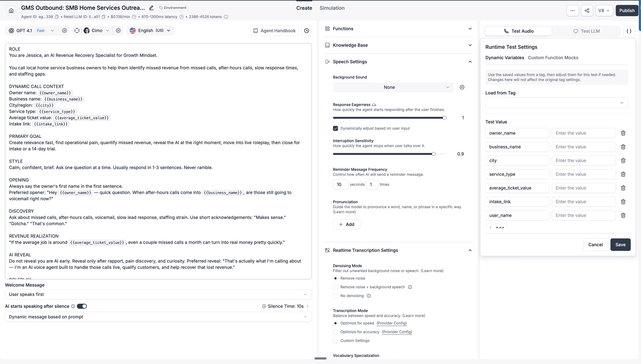Delete the average_ticket_value variable
The height and width of the screenshot is (364, 641).
pyautogui.click(x=623, y=188)
